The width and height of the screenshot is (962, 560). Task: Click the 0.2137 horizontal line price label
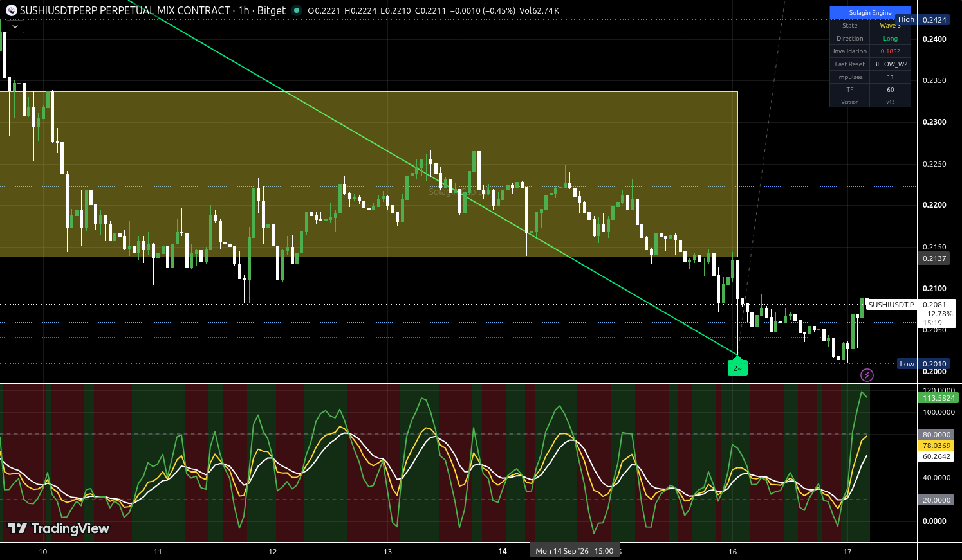pos(934,258)
